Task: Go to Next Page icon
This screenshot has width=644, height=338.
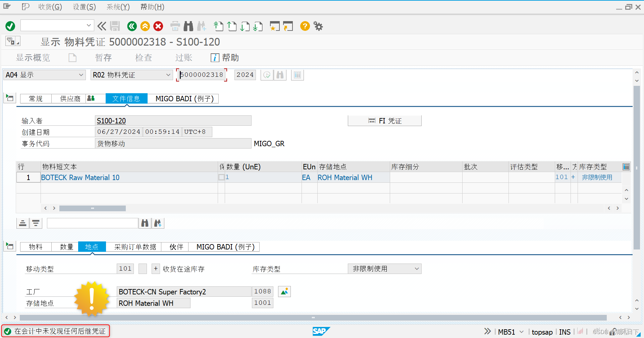Action: [x=245, y=26]
